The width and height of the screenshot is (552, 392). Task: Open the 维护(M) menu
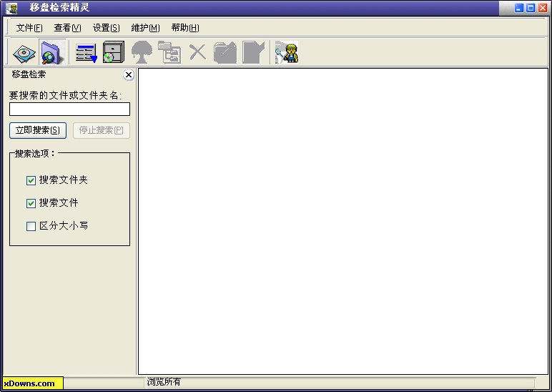click(x=145, y=28)
